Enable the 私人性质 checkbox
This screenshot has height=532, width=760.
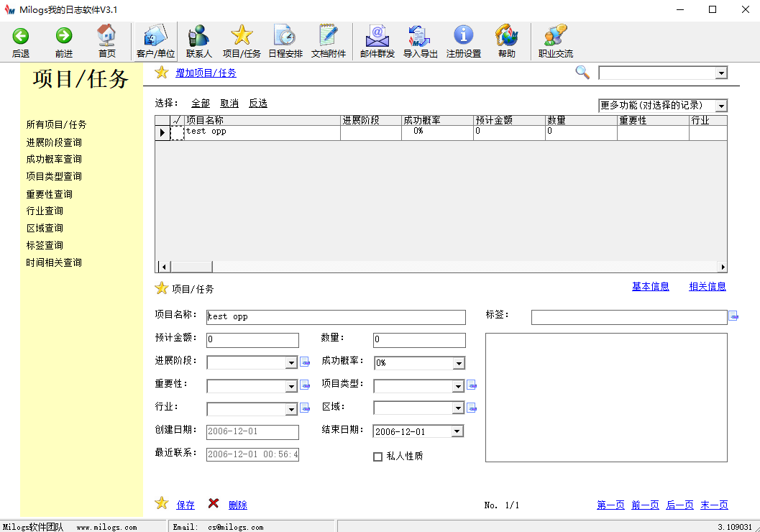click(377, 457)
